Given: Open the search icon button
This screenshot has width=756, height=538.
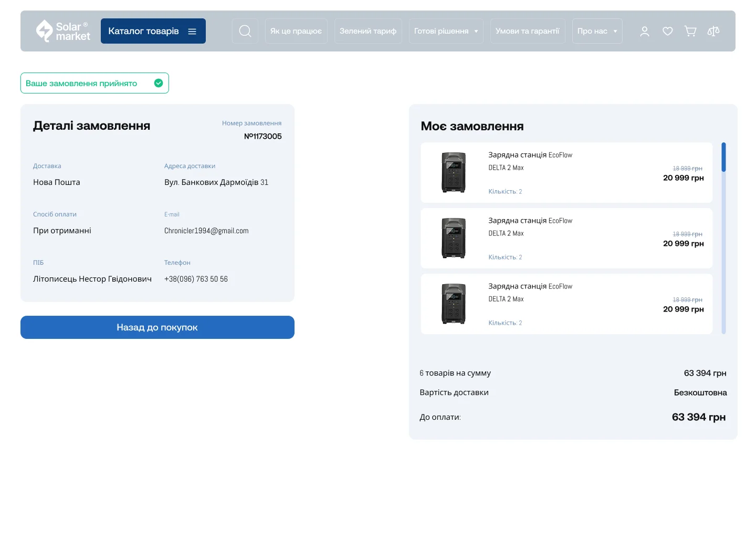Looking at the screenshot, I should point(245,31).
